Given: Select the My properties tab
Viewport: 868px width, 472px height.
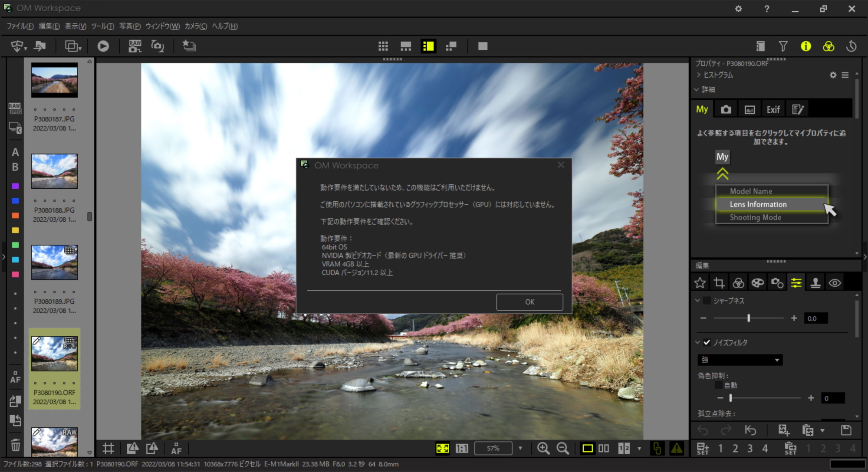Looking at the screenshot, I should [x=702, y=109].
